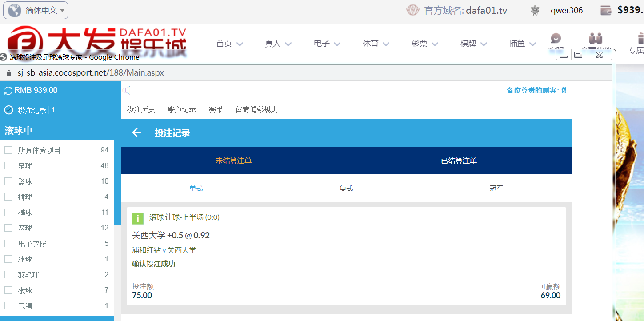Check the 网球 checkbox

pyautogui.click(x=8, y=228)
